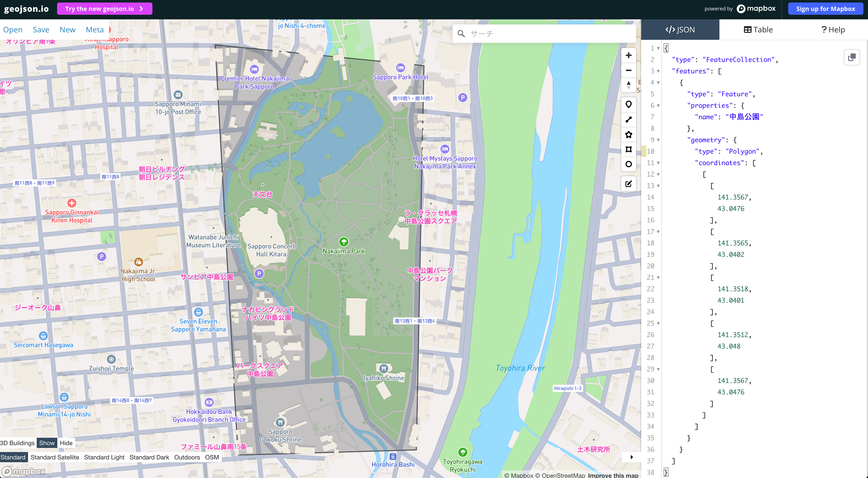Copy the GeoJSON with the copy icon

pos(852,57)
